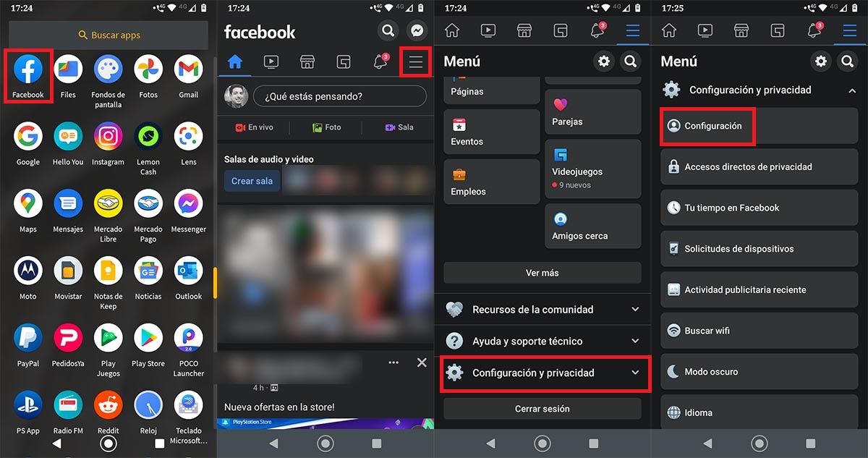Viewport: 868px width, 458px height.
Task: Collapse Configuración y privacidad in fourth screen
Action: (759, 90)
